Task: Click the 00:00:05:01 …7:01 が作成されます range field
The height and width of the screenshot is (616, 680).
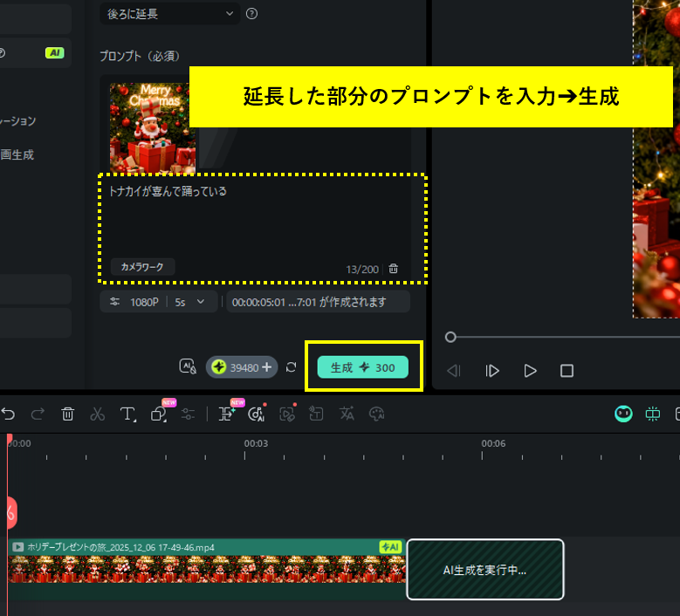Action: (x=318, y=302)
